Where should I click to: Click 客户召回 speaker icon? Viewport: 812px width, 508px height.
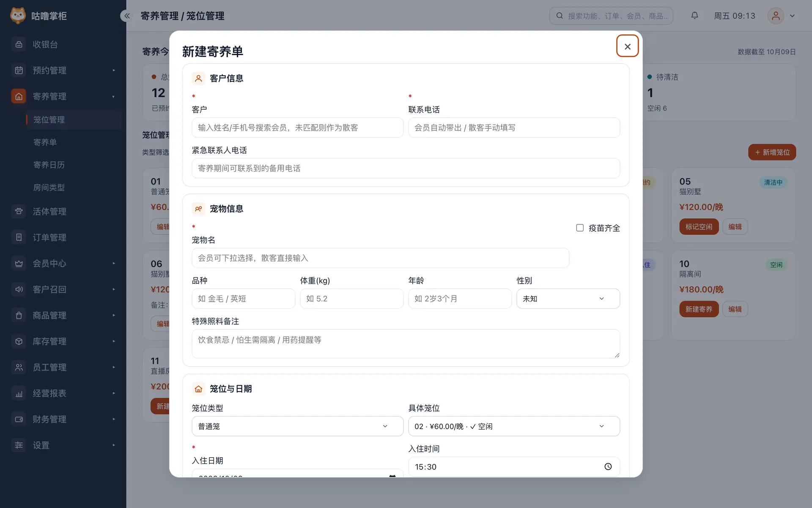tap(19, 289)
